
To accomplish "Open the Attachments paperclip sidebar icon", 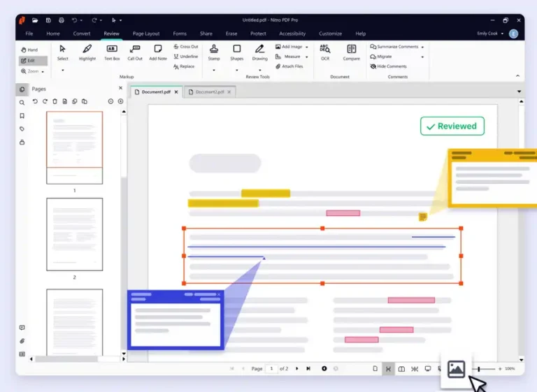I will click(22, 341).
